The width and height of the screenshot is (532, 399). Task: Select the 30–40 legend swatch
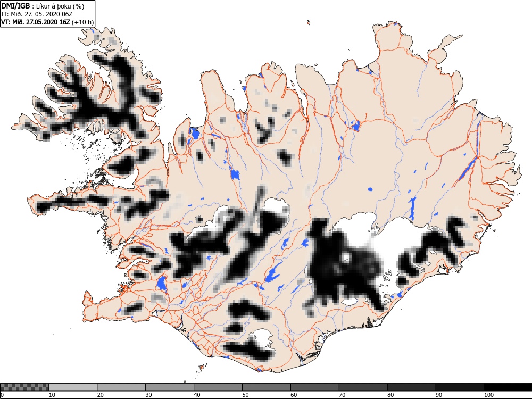pyautogui.click(x=170, y=387)
